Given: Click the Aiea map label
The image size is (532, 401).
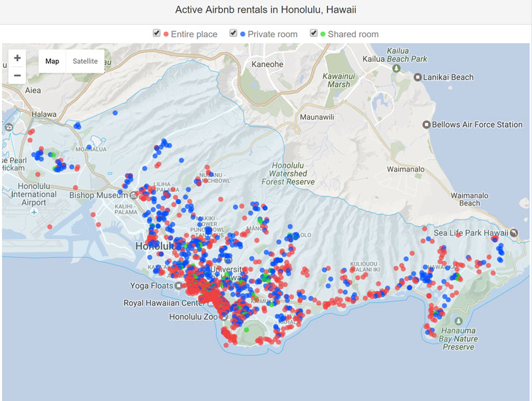Looking at the screenshot, I should tap(33, 90).
